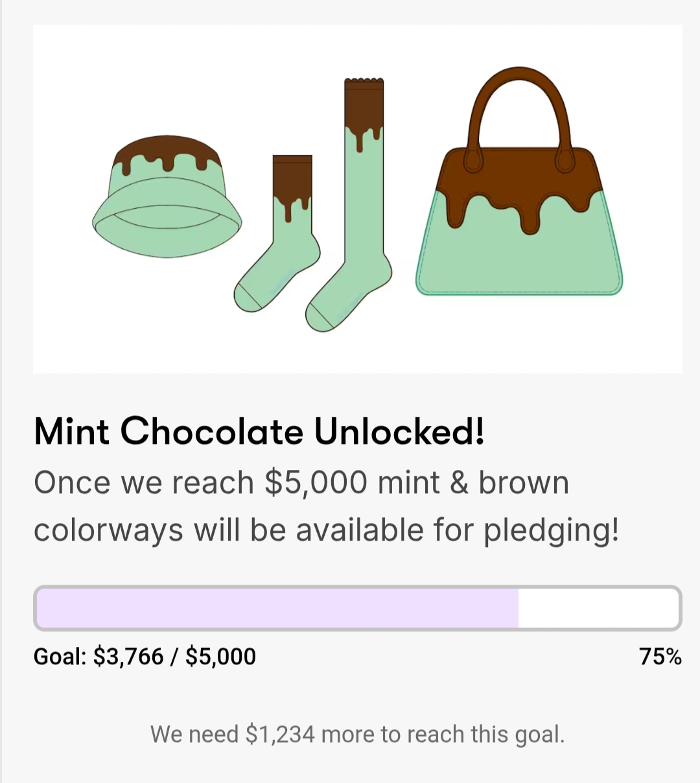Click the toe of the tall sock
Screen dimensions: 700x783
(x=320, y=318)
